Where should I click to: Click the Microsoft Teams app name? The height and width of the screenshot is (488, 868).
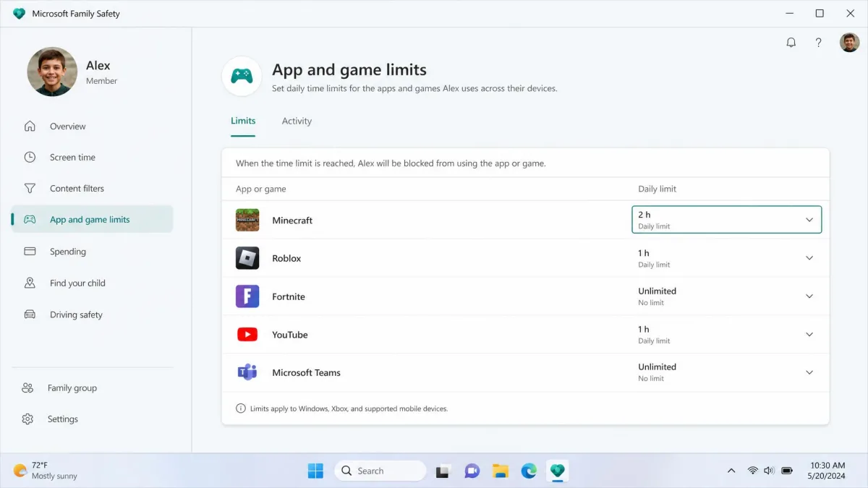point(306,373)
